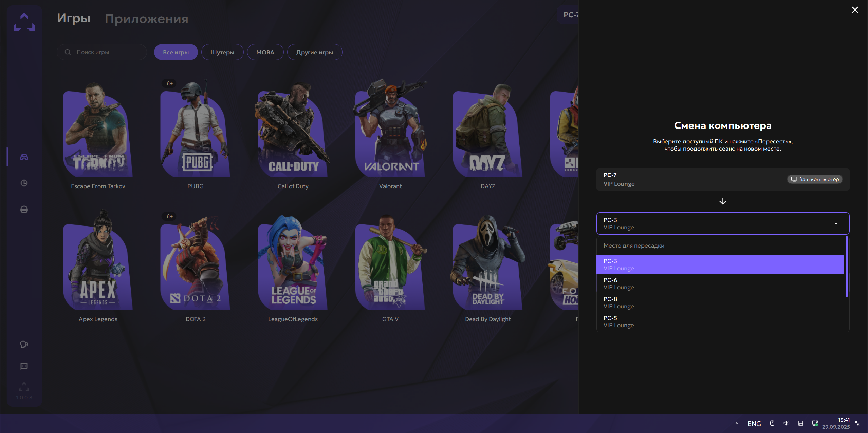
Task: Focus the Поиск игры search field
Action: click(x=102, y=52)
